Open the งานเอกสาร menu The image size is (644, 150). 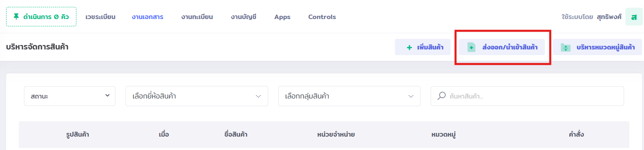(147, 17)
